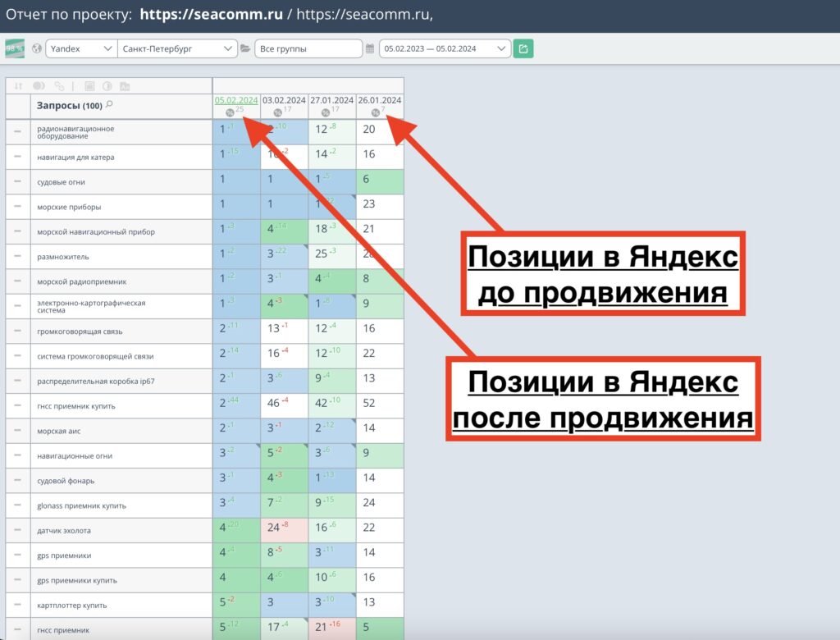Click the search magnifier next to Запросы

pos(109,104)
